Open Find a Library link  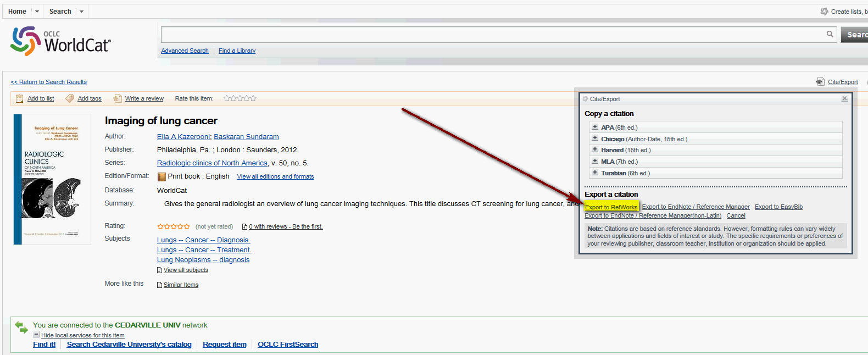coord(237,51)
